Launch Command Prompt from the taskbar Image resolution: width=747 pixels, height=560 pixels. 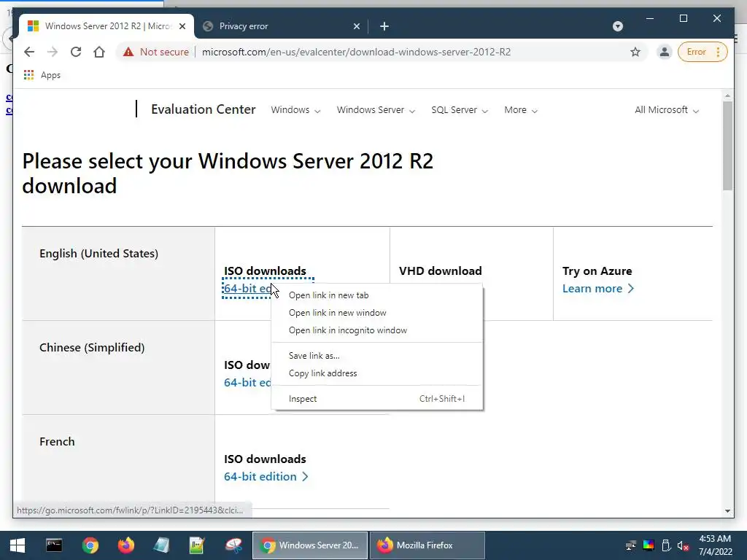(x=54, y=545)
